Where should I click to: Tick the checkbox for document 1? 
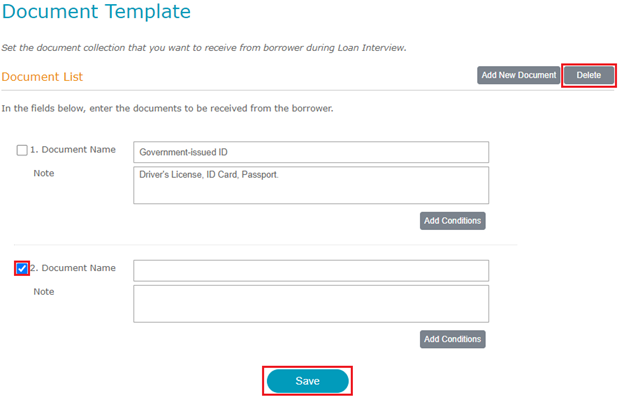[22, 151]
